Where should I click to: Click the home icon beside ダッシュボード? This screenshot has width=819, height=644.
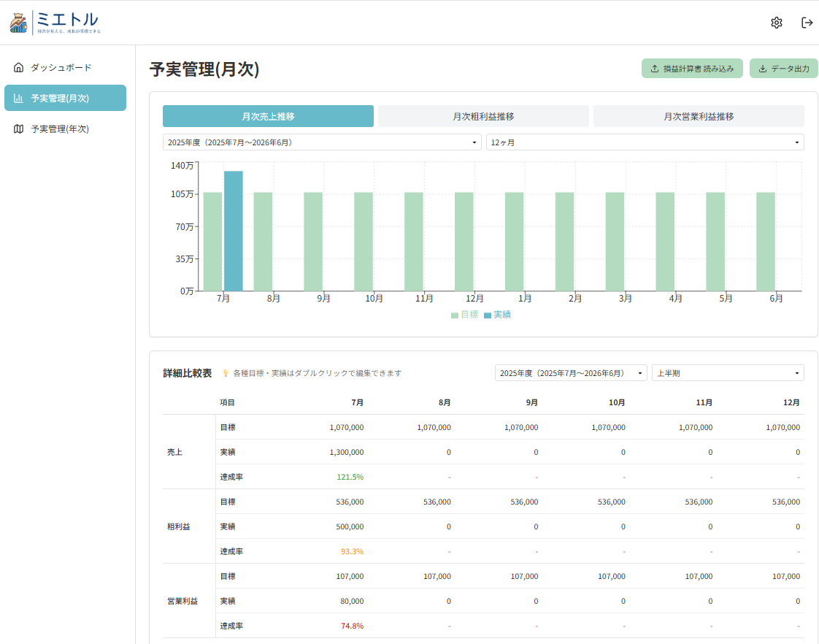click(19, 68)
